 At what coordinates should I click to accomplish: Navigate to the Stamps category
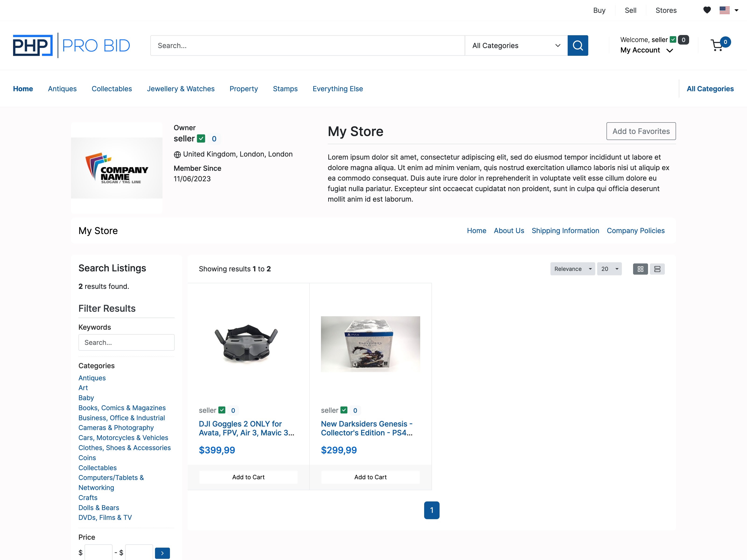pyautogui.click(x=285, y=88)
